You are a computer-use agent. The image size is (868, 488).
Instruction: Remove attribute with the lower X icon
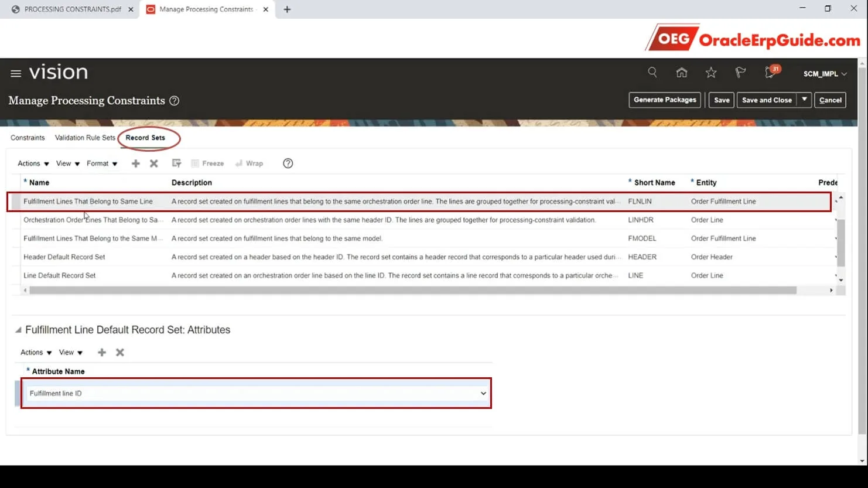[120, 352]
